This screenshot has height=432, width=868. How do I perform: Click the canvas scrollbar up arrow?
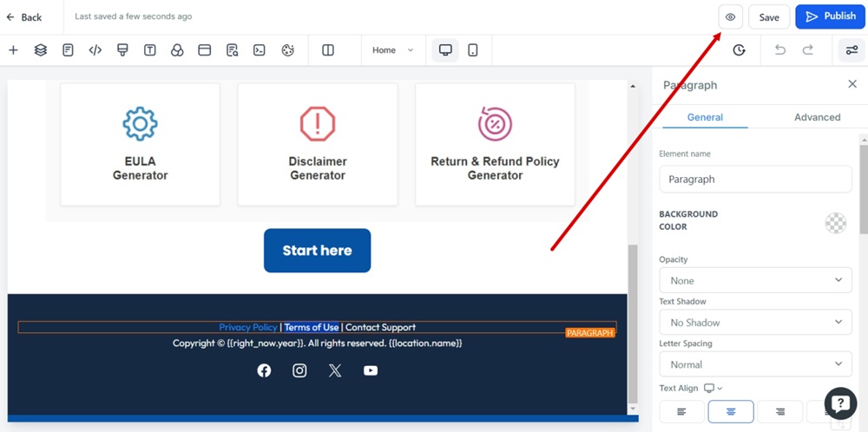tap(633, 86)
